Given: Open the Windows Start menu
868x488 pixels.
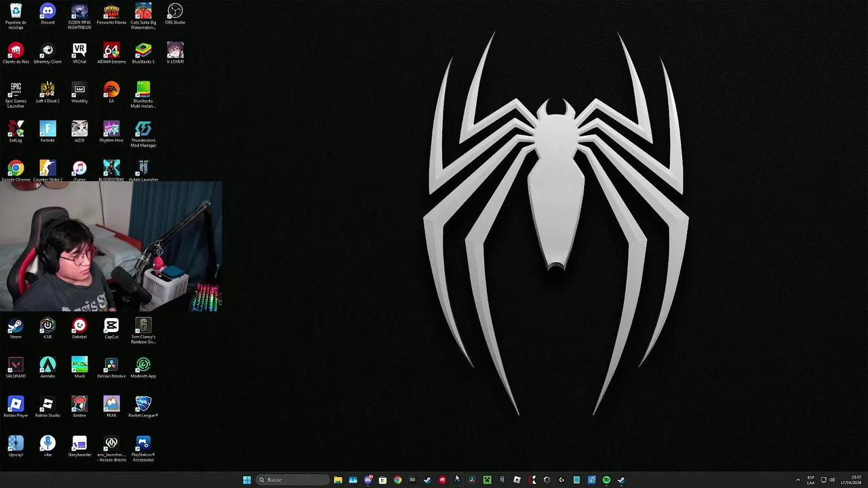Looking at the screenshot, I should click(x=247, y=480).
